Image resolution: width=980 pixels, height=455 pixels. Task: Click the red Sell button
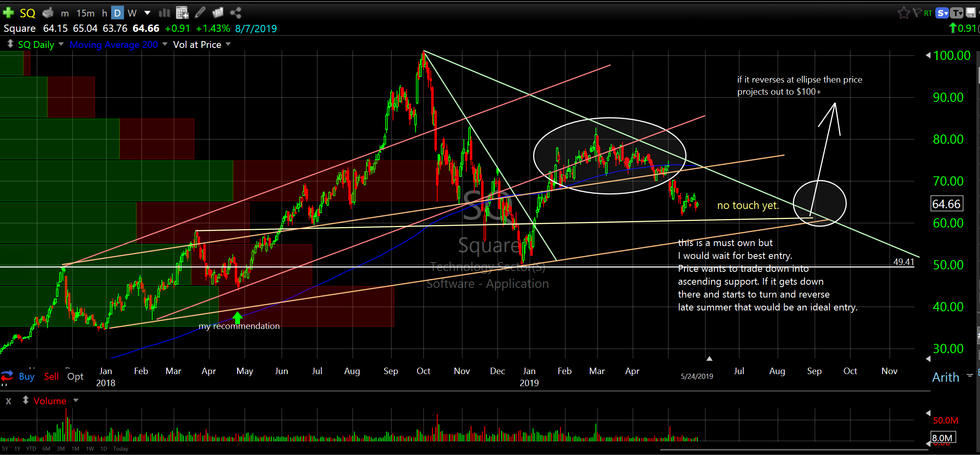[51, 376]
